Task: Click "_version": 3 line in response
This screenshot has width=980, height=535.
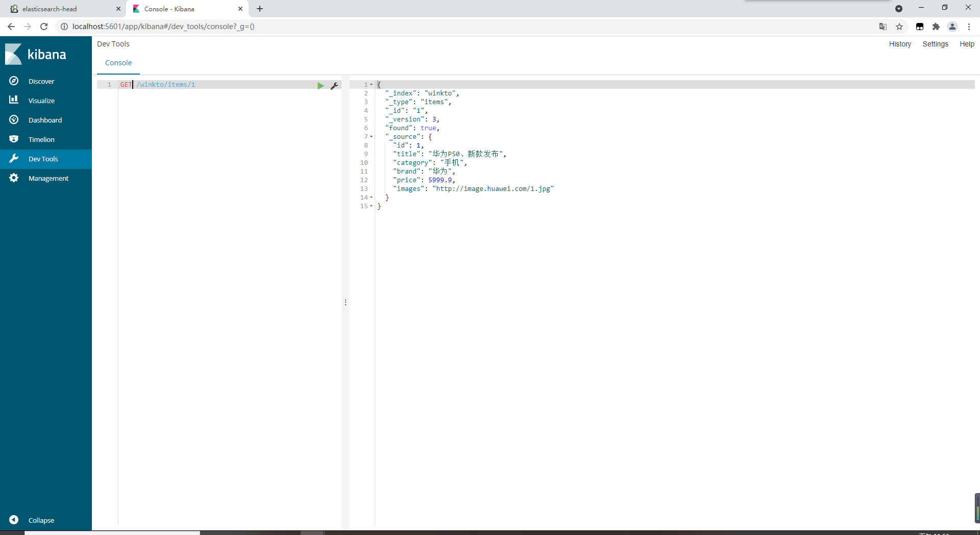Action: pos(412,119)
